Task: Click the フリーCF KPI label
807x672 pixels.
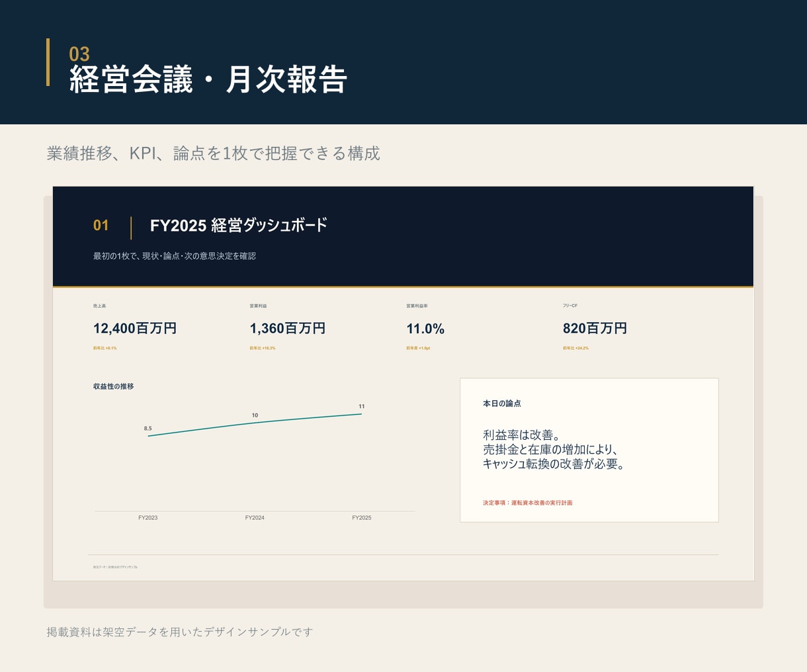Action: (570, 306)
